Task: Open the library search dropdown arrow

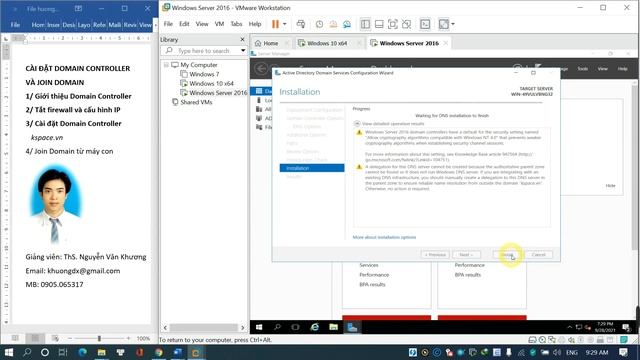Action: 243,51
